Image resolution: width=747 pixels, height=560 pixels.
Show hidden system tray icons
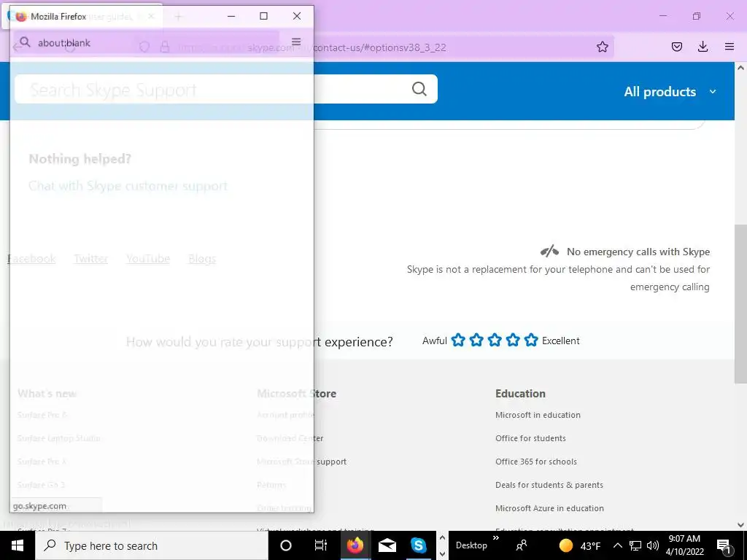point(617,545)
